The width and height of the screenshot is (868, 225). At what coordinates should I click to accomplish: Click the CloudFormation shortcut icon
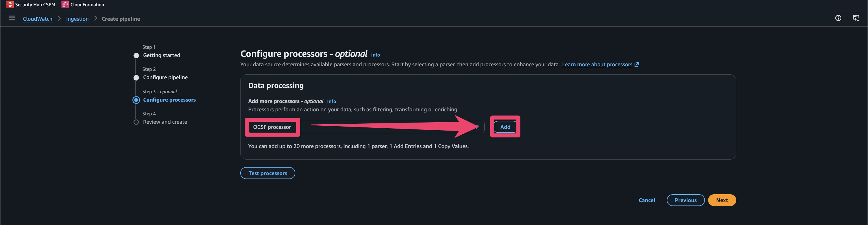click(65, 4)
